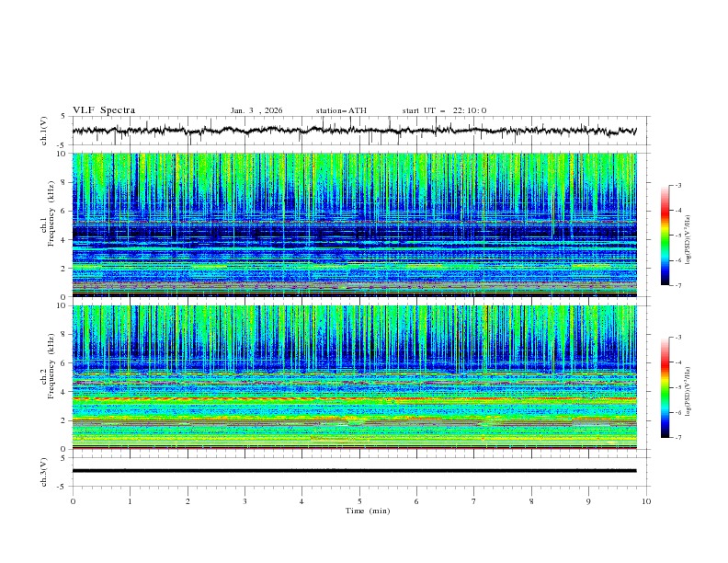Click the time axis tick label '6'
This screenshot has height=563, width=728.
click(416, 501)
